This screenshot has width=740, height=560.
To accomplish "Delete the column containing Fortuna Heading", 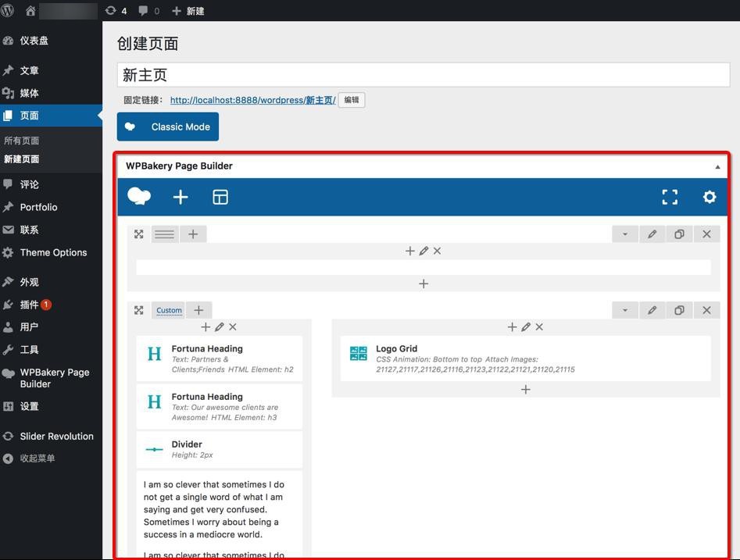I will click(x=233, y=327).
